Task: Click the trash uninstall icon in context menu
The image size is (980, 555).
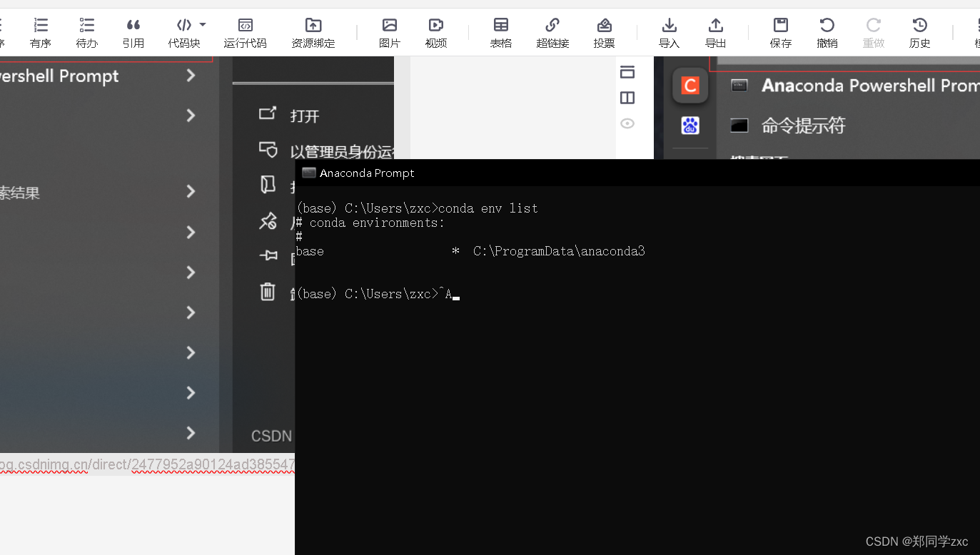Action: pyautogui.click(x=268, y=291)
